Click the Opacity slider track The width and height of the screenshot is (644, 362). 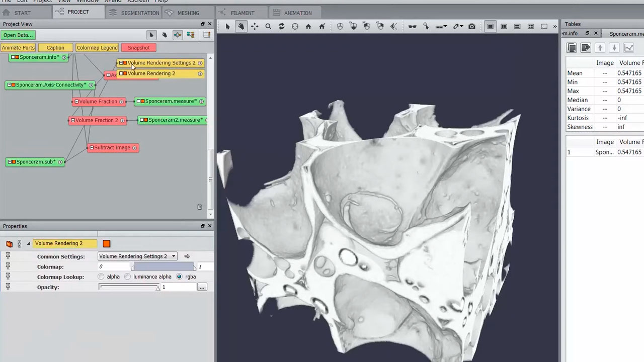(129, 287)
